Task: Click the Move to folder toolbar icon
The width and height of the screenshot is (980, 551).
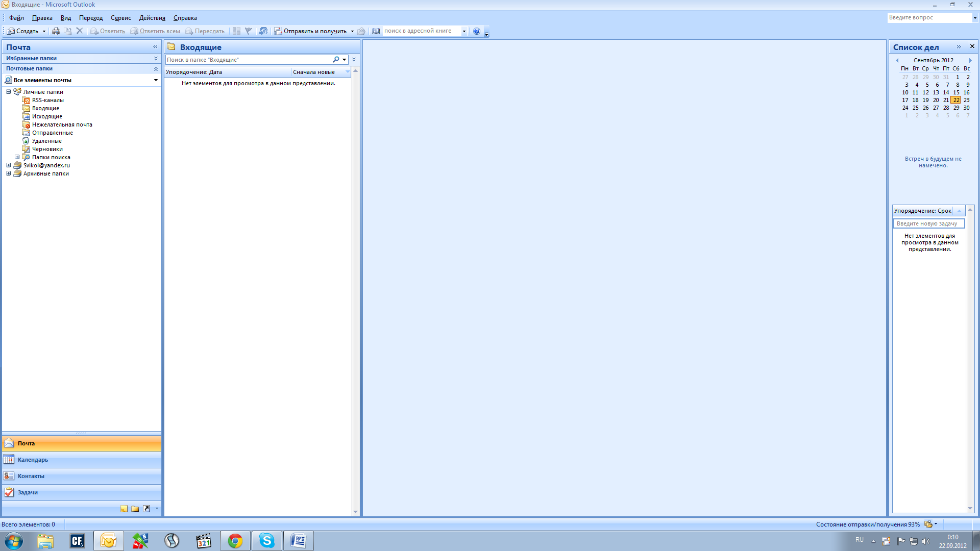Action: (x=68, y=31)
